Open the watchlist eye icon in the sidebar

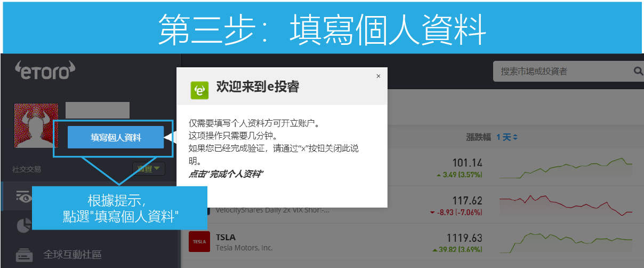point(23,196)
